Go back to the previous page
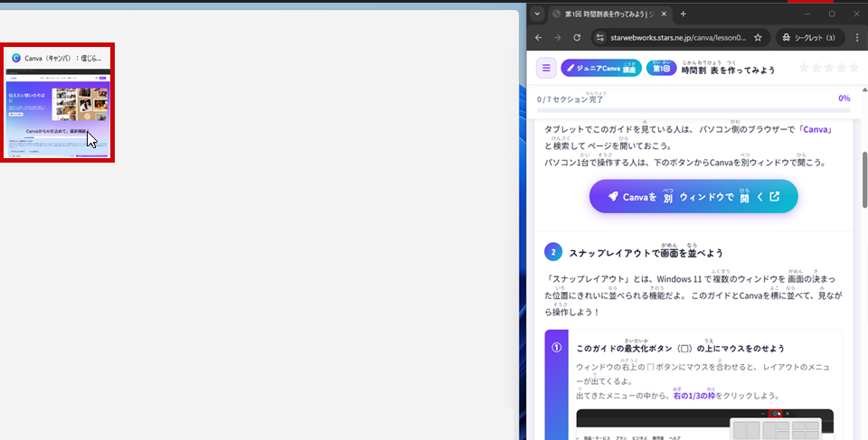This screenshot has width=868, height=440. [539, 38]
